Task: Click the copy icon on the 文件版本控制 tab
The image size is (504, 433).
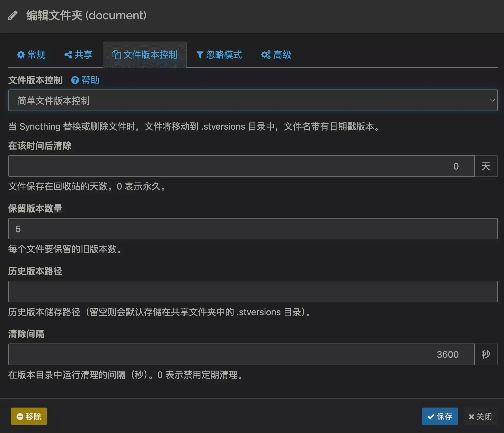Action: pos(116,55)
